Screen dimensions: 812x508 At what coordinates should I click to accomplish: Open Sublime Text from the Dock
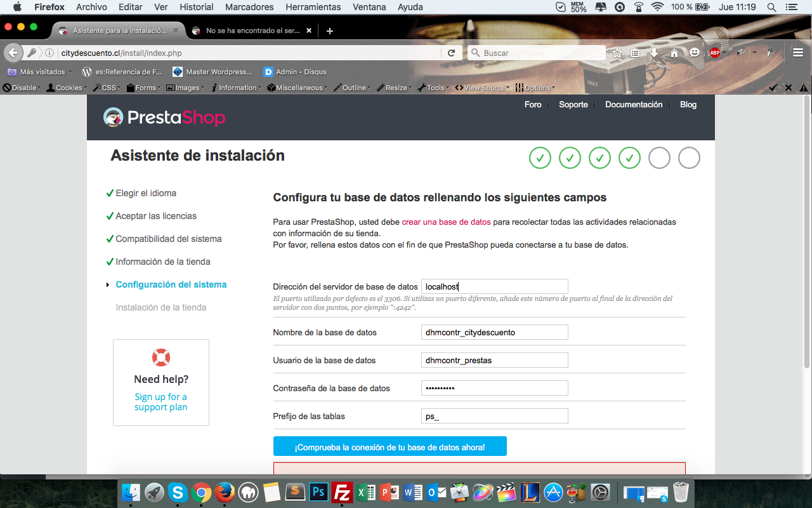[x=295, y=492]
